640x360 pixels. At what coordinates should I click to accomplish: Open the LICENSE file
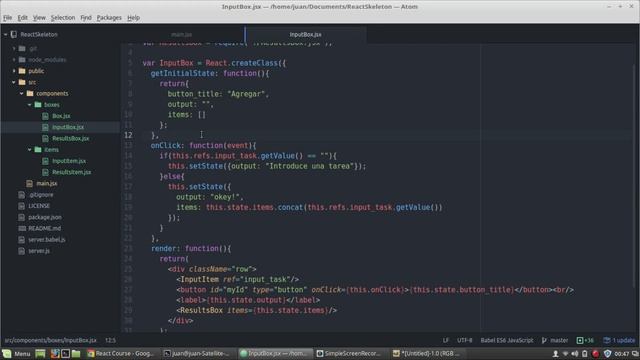39,206
